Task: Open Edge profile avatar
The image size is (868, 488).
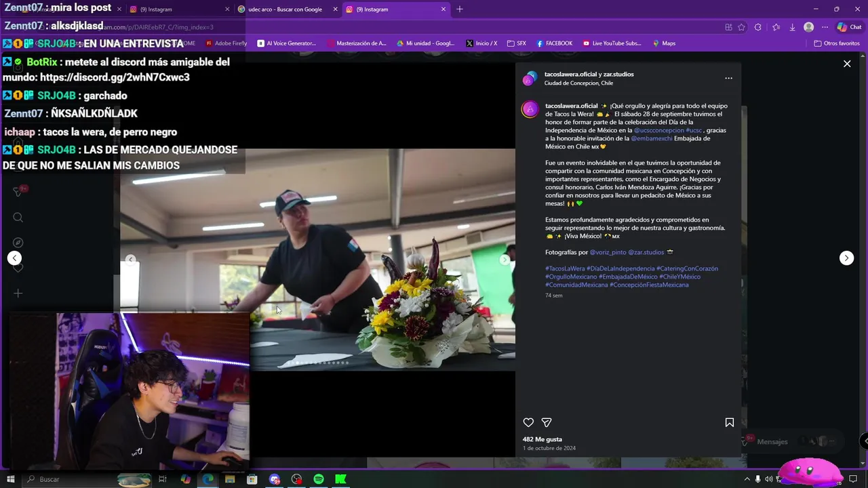Action: point(808,27)
